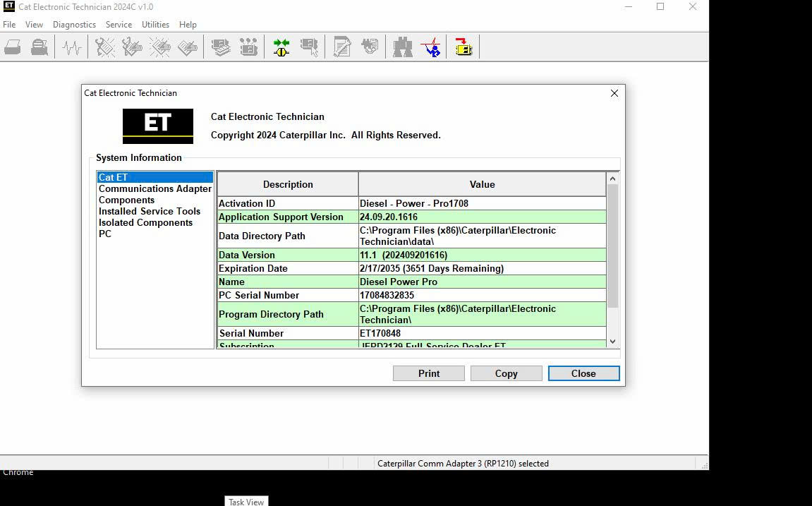
Task: Open the Diagnostics menu
Action: pyautogui.click(x=74, y=24)
